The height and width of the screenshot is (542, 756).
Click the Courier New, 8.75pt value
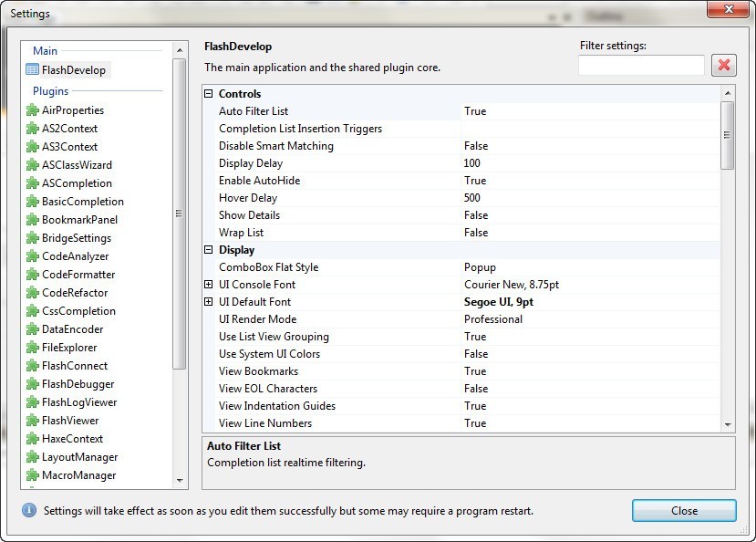coord(512,285)
